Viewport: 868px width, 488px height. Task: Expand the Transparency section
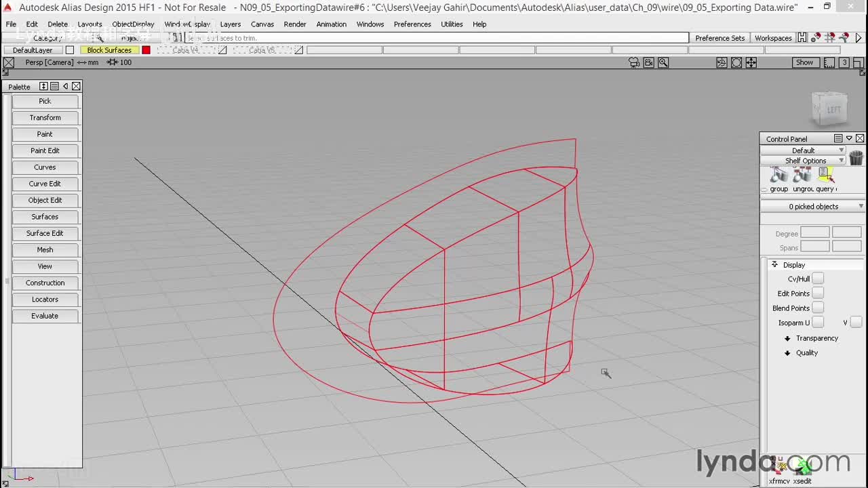coord(787,338)
